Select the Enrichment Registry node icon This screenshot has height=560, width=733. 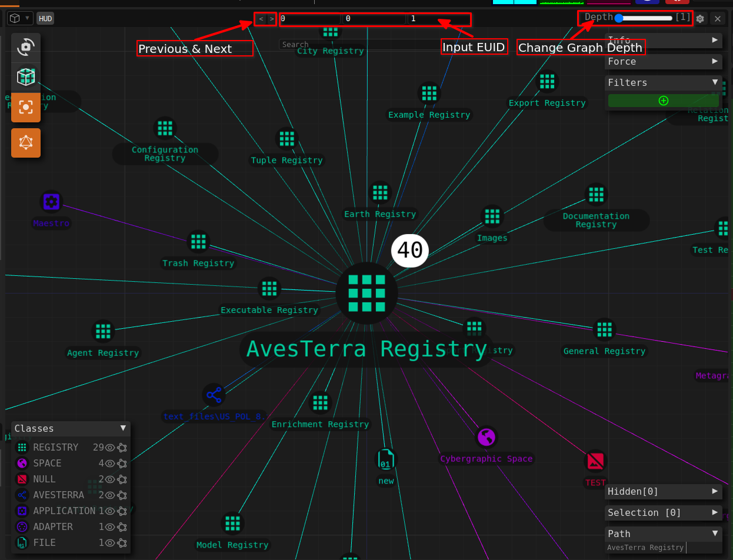click(x=320, y=402)
